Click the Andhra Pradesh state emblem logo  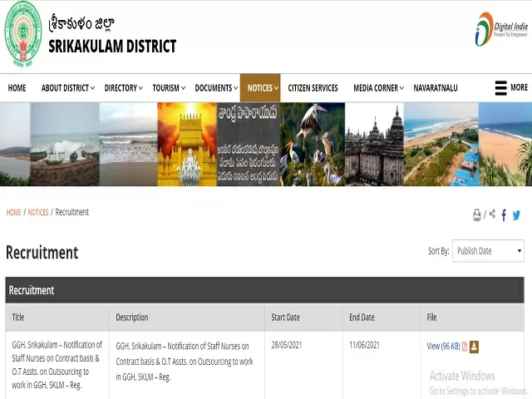23,36
